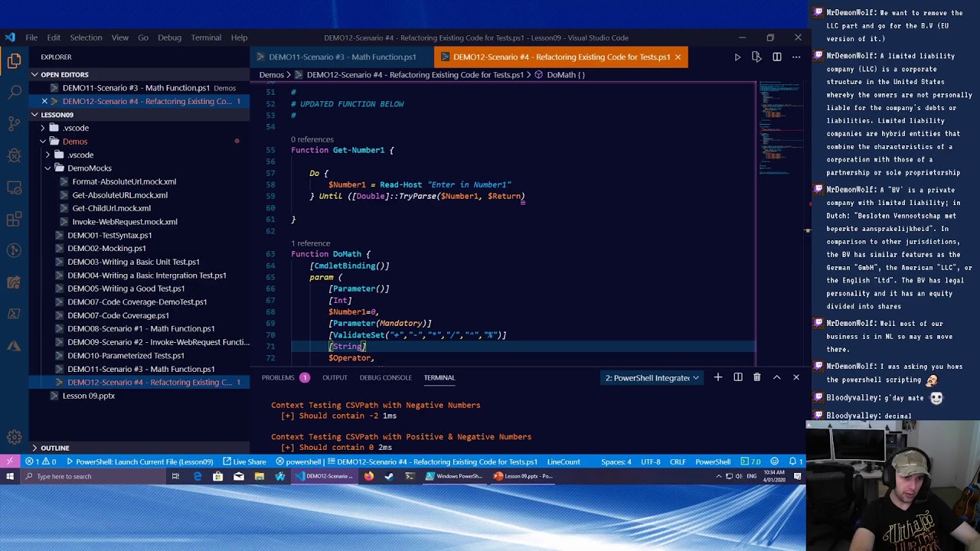Click PowerShell Launch Current File status item
The image size is (980, 551).
pos(139,461)
